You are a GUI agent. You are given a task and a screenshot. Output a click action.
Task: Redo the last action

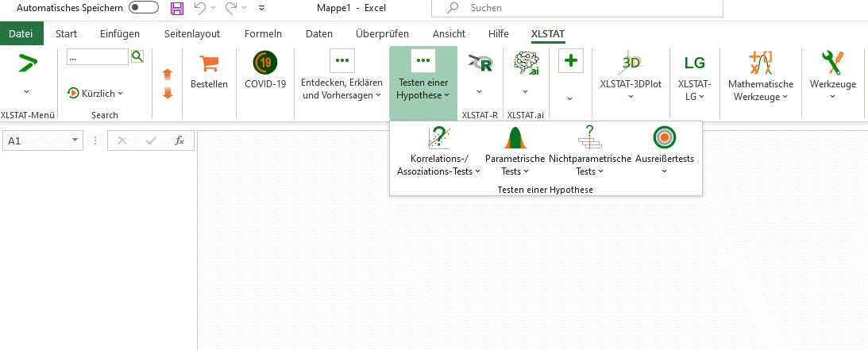231,8
